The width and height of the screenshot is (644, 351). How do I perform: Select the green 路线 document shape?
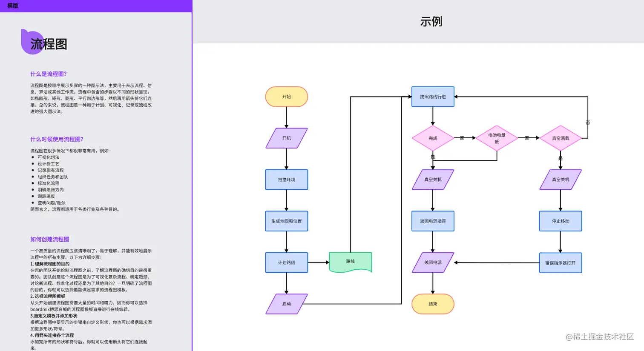coord(350,262)
